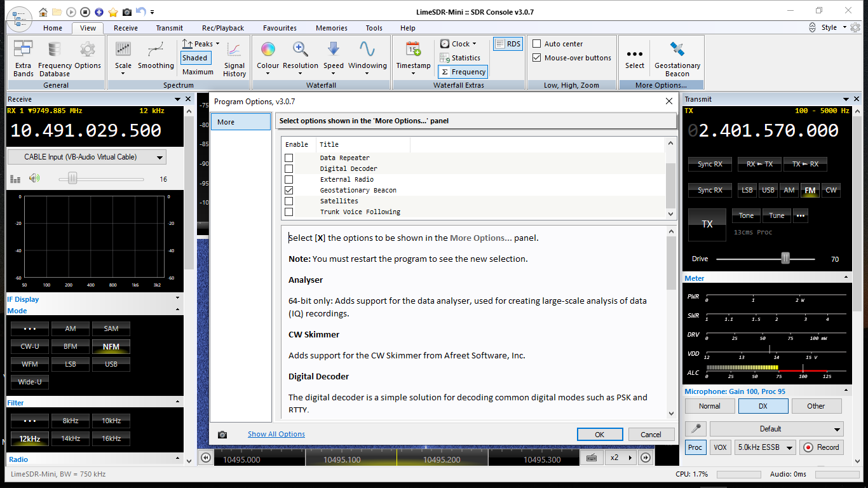Click the speaker mute icon in Receive
This screenshot has height=488, width=868.
[x=34, y=179]
